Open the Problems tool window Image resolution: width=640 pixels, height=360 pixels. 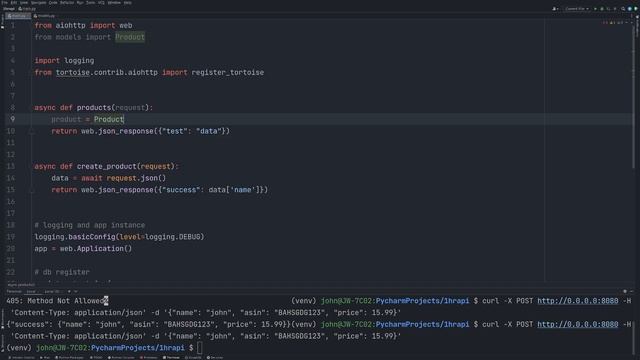(x=149, y=358)
